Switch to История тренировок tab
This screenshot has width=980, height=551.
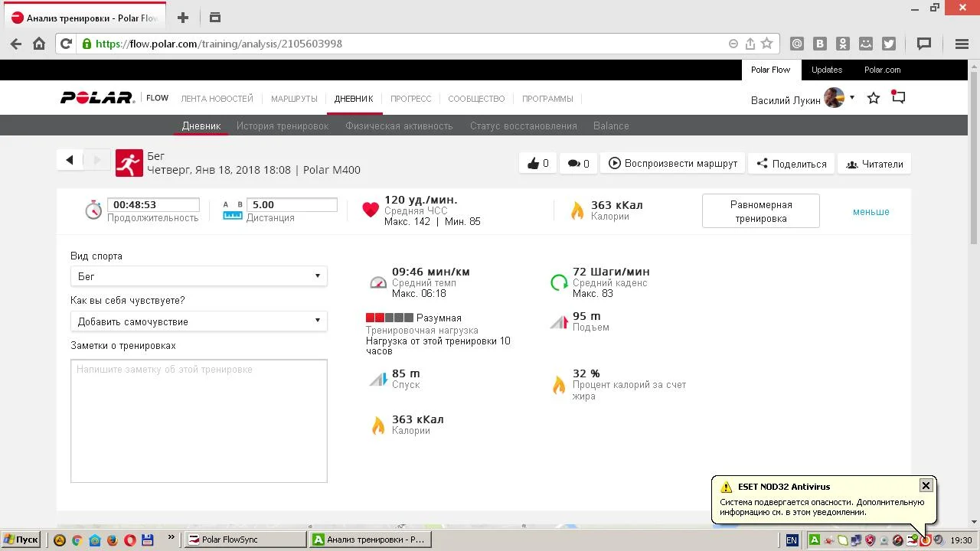pyautogui.click(x=283, y=126)
